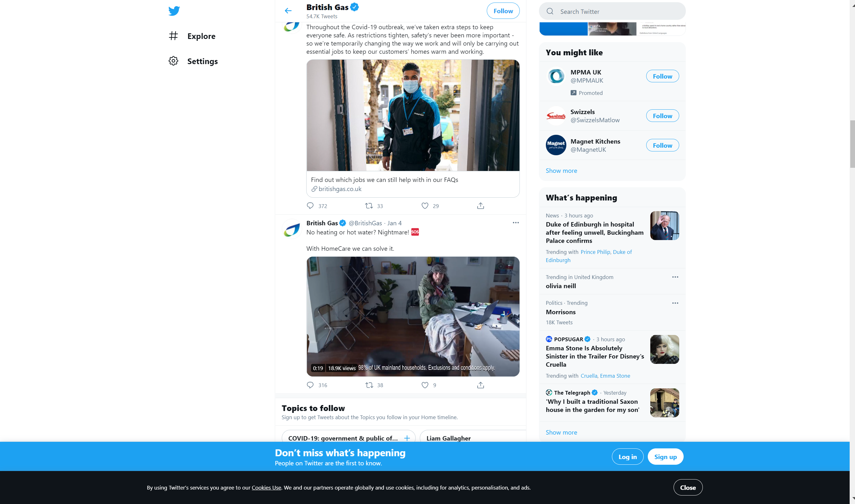Play the HomeCare video
The height and width of the screenshot is (504, 855).
(413, 316)
